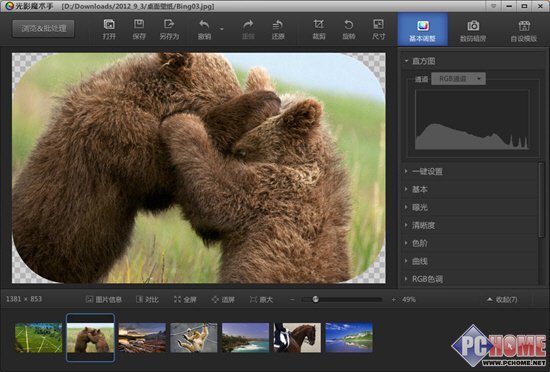The image size is (550, 372).
Task: Click the greyed Redo arrow icon
Action: pos(248,25)
